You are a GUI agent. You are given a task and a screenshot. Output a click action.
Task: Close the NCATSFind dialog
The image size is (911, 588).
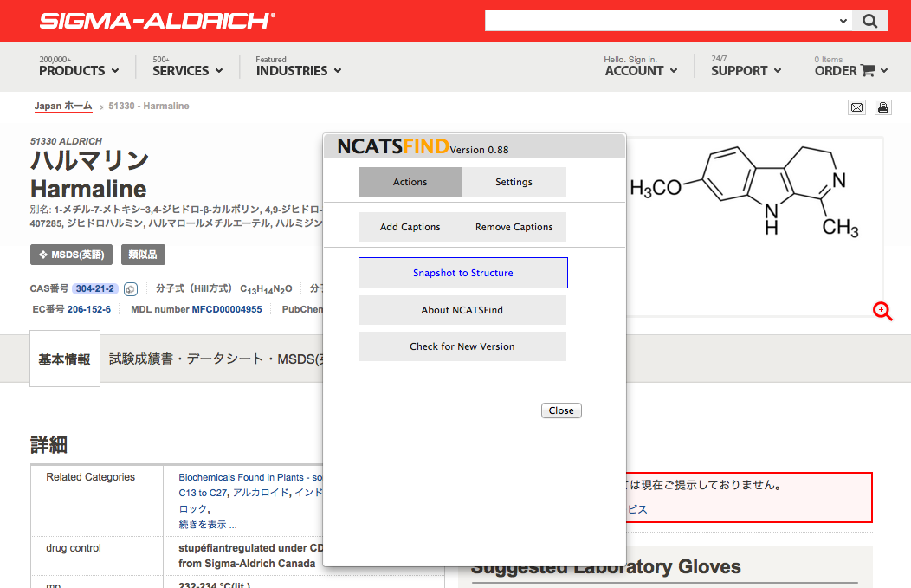click(561, 410)
